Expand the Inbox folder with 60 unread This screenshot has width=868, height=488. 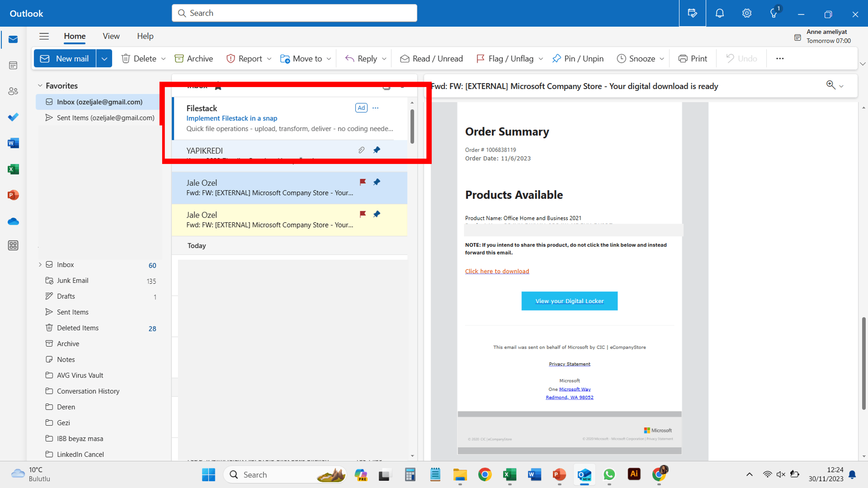click(40, 265)
